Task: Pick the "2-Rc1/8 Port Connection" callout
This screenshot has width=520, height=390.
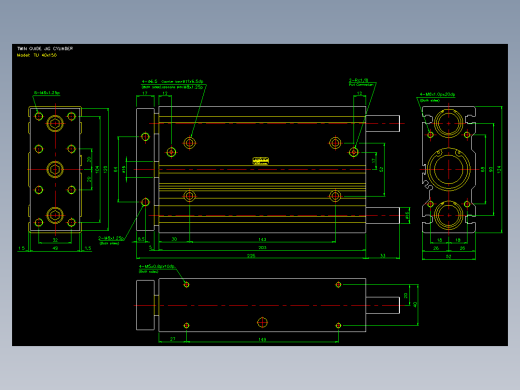Action: click(361, 82)
